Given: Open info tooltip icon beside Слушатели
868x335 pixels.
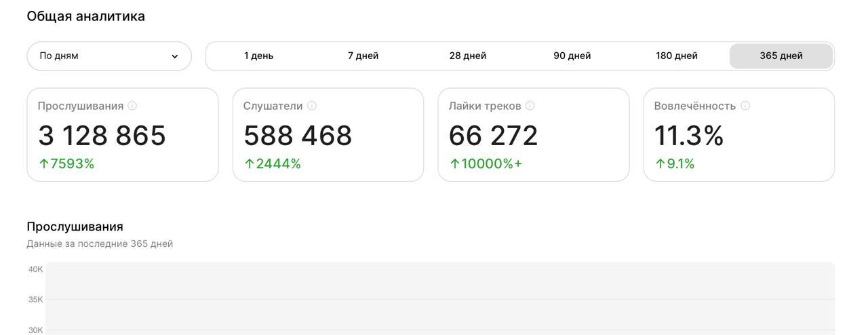Looking at the screenshot, I should (312, 106).
